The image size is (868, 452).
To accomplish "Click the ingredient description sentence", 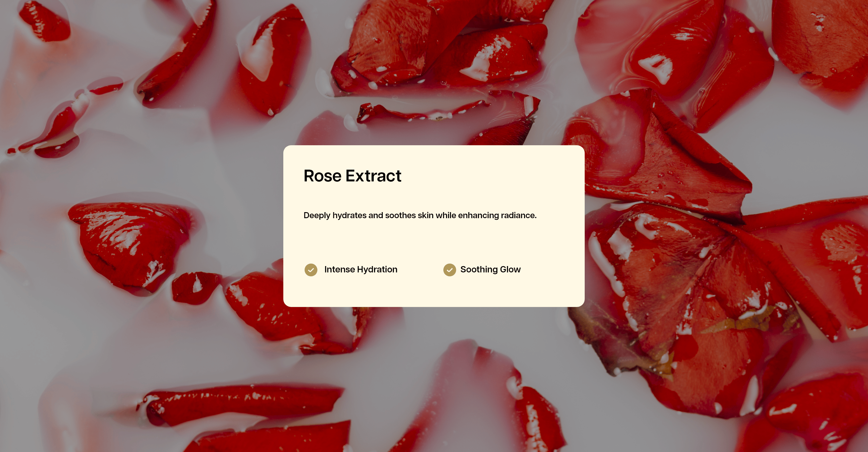I will (420, 215).
